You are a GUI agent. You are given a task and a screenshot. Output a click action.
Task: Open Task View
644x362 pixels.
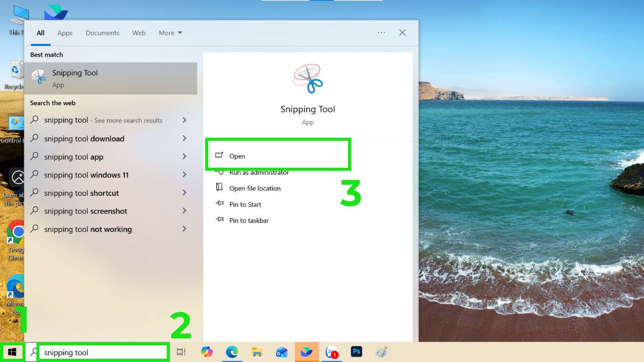(181, 352)
